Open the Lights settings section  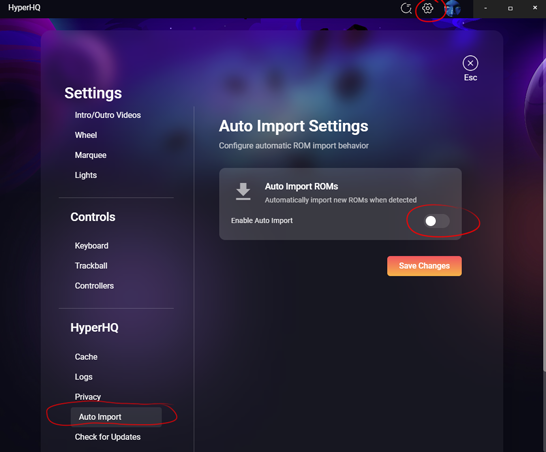click(86, 175)
